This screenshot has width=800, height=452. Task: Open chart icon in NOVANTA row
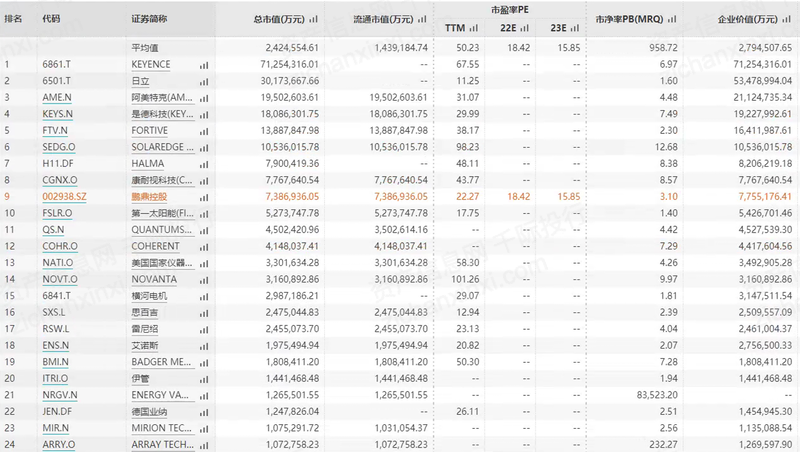[x=204, y=280]
